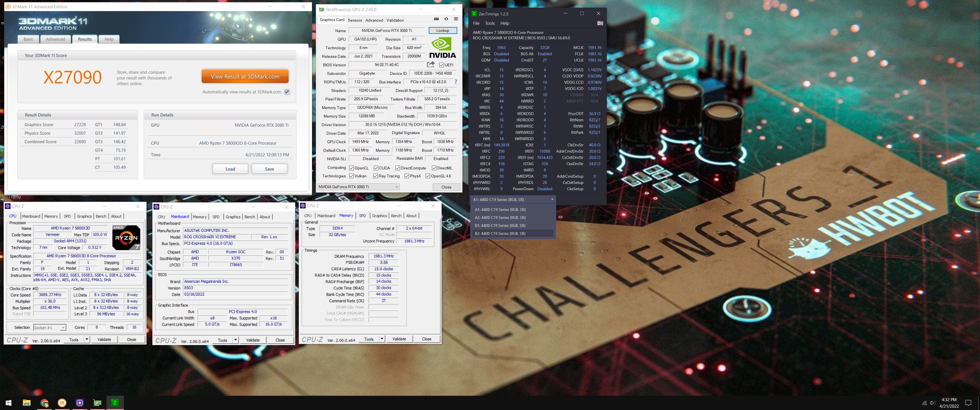Take a GPU-Z screenshot with camera icon
This screenshot has height=410, width=980.
[x=436, y=19]
